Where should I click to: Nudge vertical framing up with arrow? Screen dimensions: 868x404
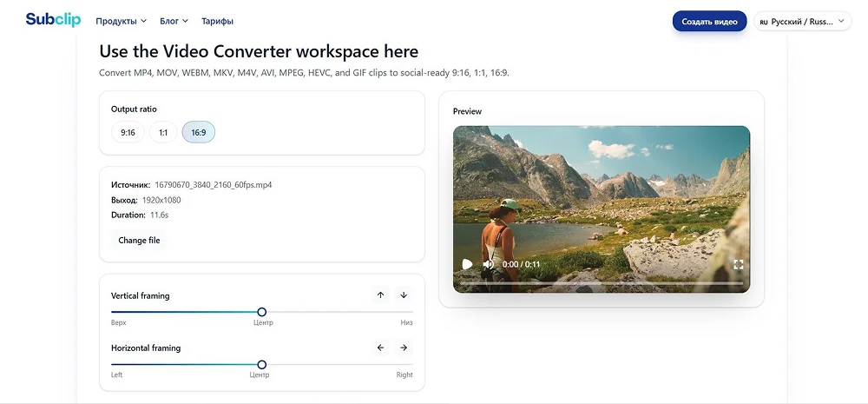pos(380,295)
